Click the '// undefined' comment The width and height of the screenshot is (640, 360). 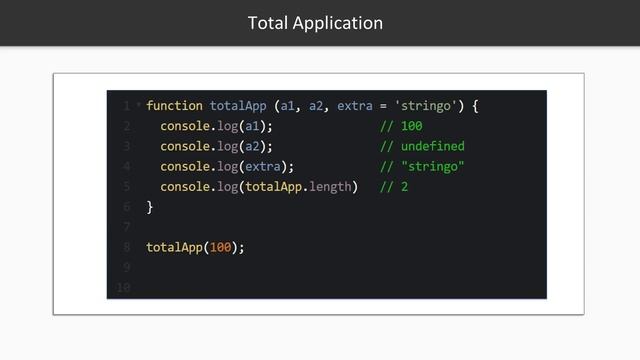click(422, 146)
